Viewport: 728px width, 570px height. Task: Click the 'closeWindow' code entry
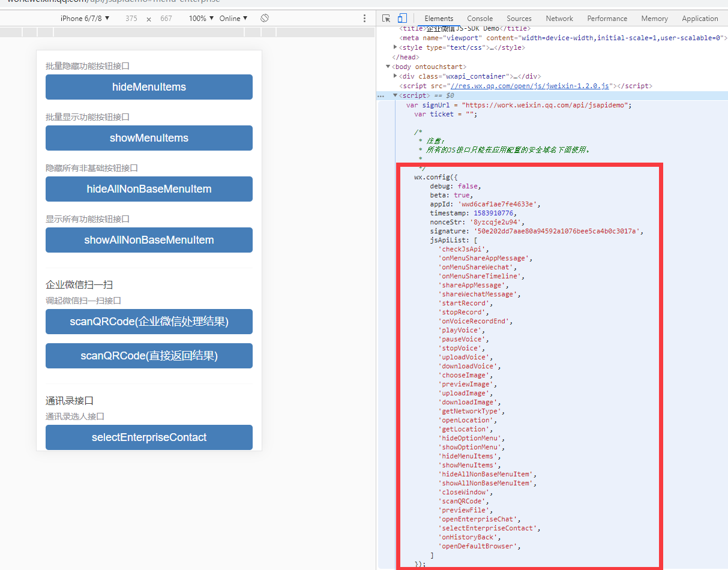point(466,492)
